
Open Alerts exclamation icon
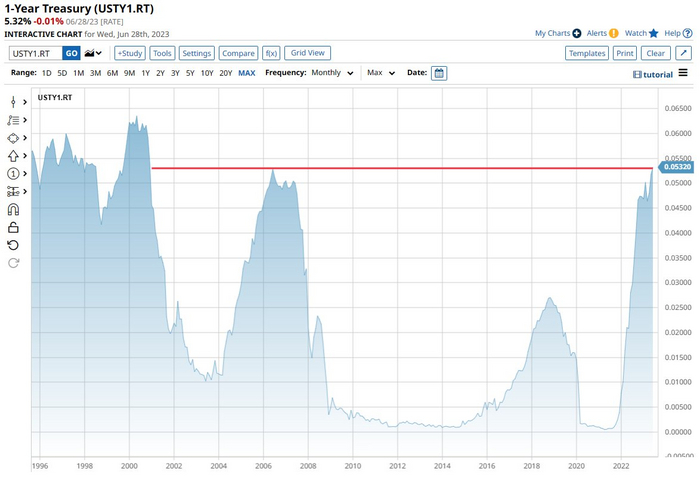tap(614, 33)
